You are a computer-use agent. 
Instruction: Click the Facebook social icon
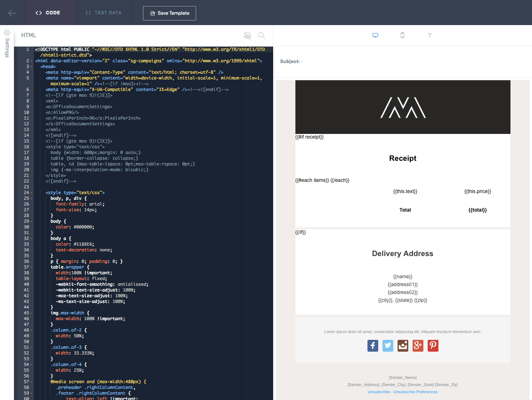coord(373,346)
